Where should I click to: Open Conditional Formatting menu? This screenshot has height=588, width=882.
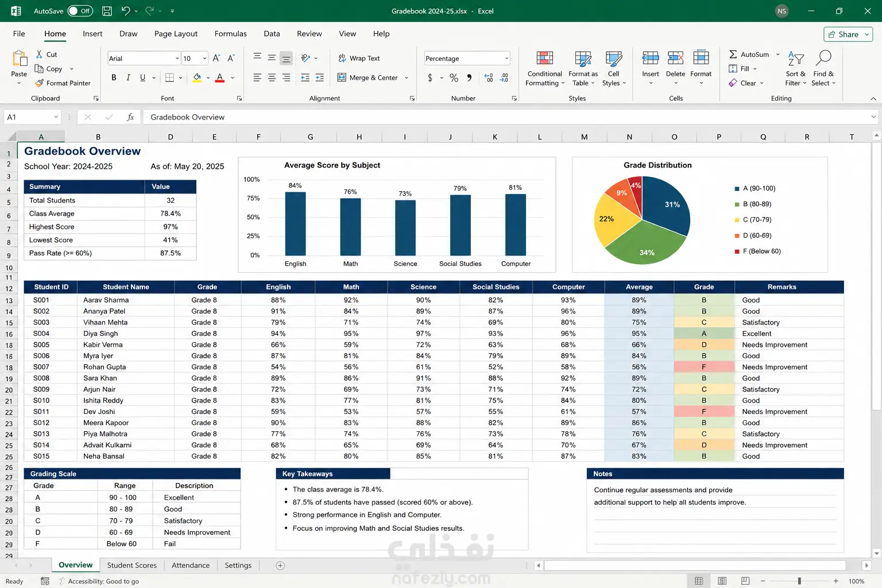click(x=544, y=69)
